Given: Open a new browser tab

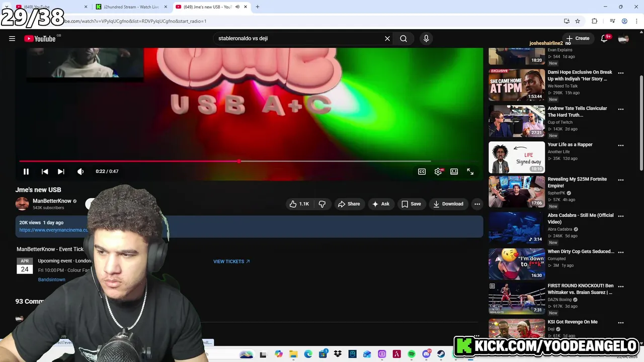Looking at the screenshot, I should coord(258,7).
